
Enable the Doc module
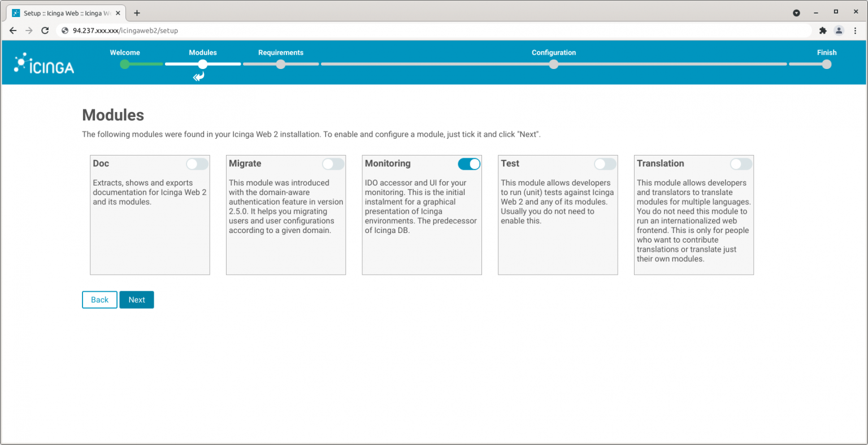click(x=197, y=163)
